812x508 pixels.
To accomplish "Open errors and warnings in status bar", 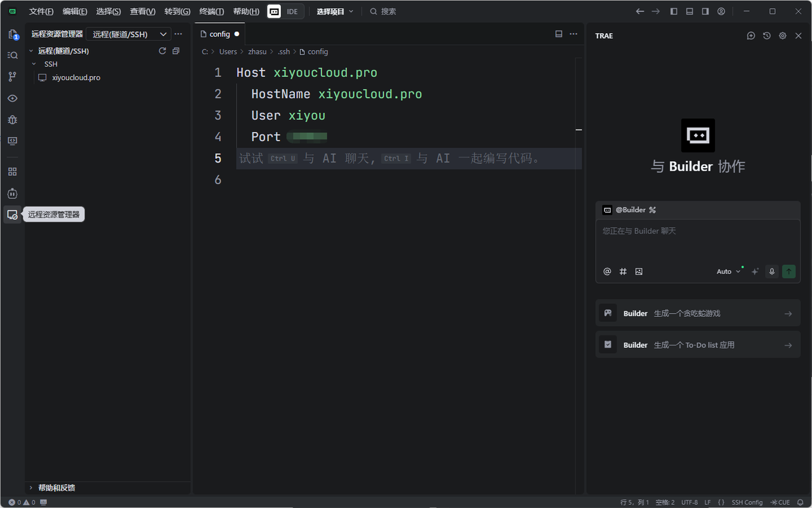I will [22, 502].
